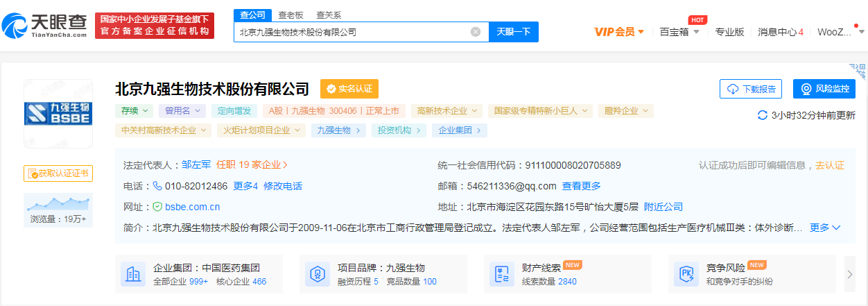The image size is (868, 306).
Task: Open 消息中心 notifications
Action: click(781, 32)
